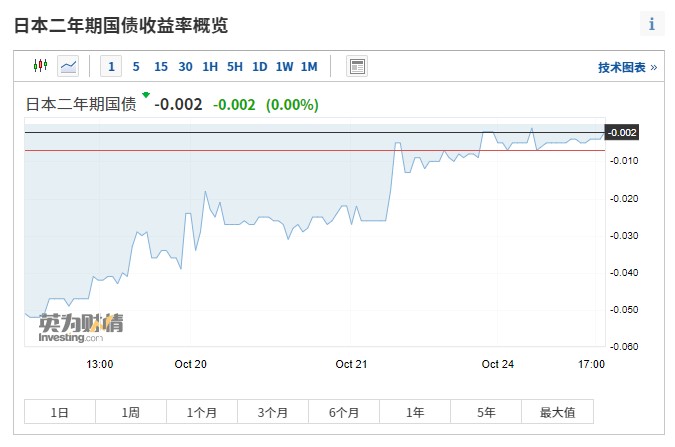Screen dimensions: 675x447
Task: Select the 1日 range tab
Action: pyautogui.click(x=60, y=412)
